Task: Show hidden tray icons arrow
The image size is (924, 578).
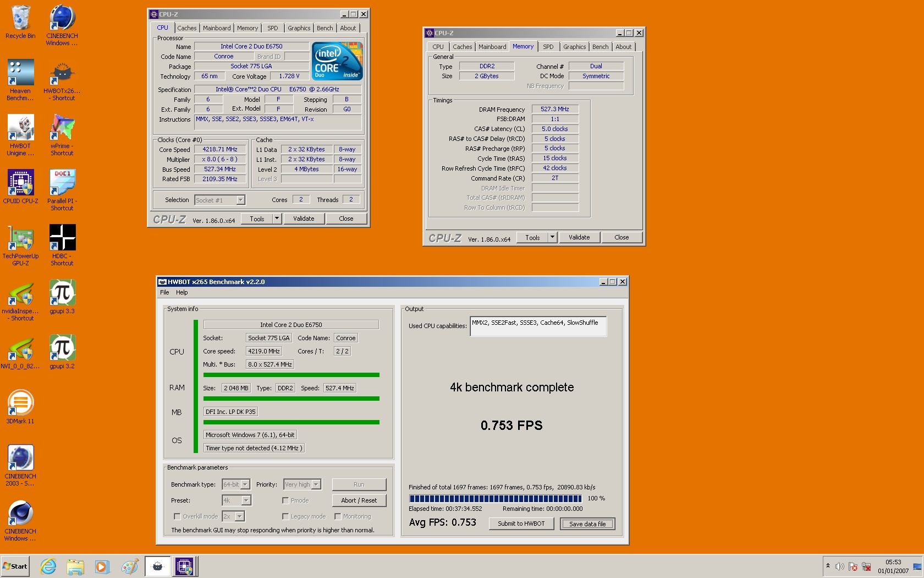Action: click(x=828, y=566)
